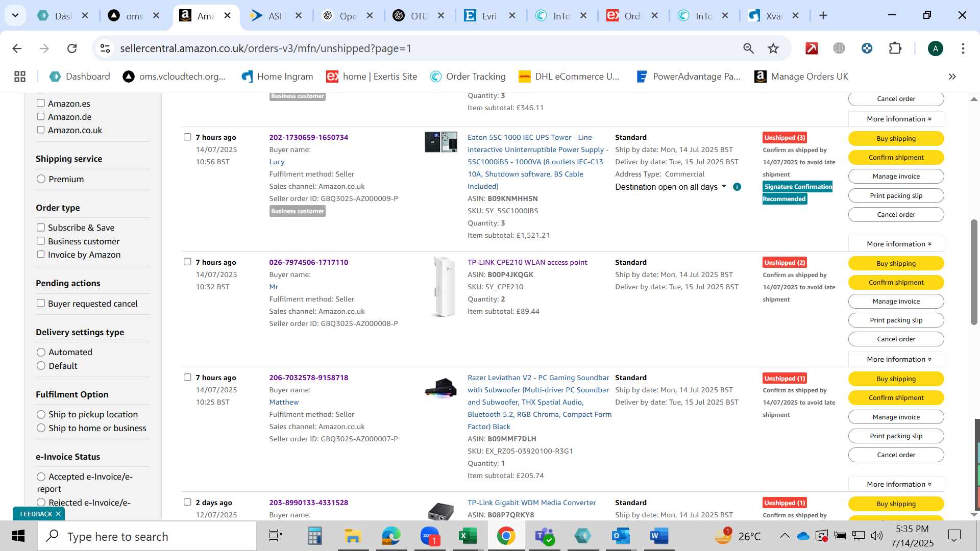
Task: Select Automated delivery settings radio
Action: [41, 352]
